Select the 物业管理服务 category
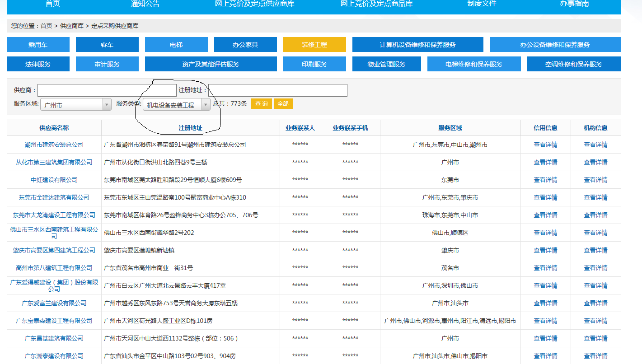This screenshot has width=642, height=364. tap(387, 64)
